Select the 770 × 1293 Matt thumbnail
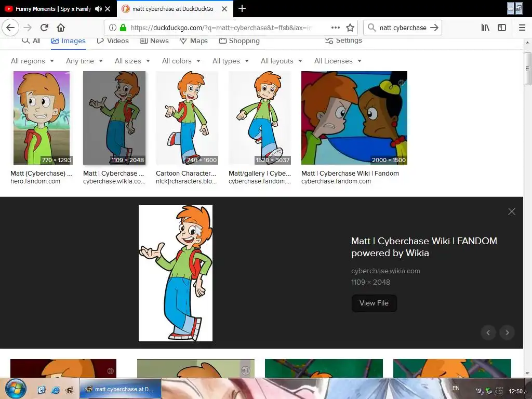The image size is (532, 399). [x=42, y=118]
